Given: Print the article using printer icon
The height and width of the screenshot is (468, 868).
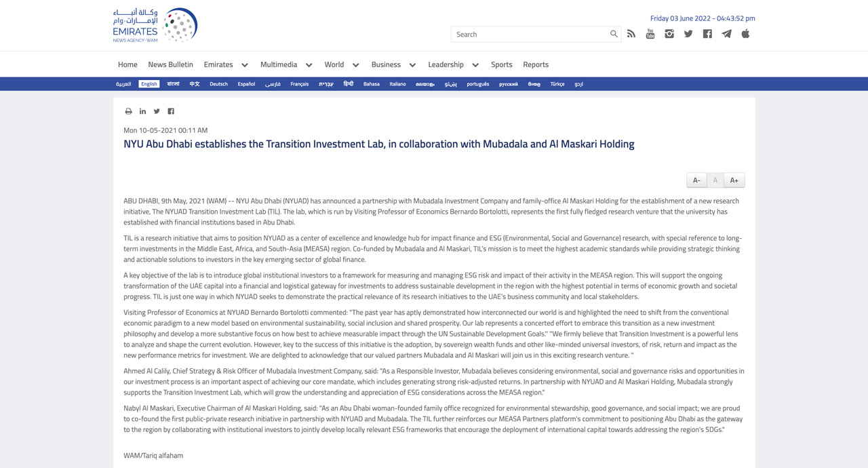Looking at the screenshot, I should [128, 111].
